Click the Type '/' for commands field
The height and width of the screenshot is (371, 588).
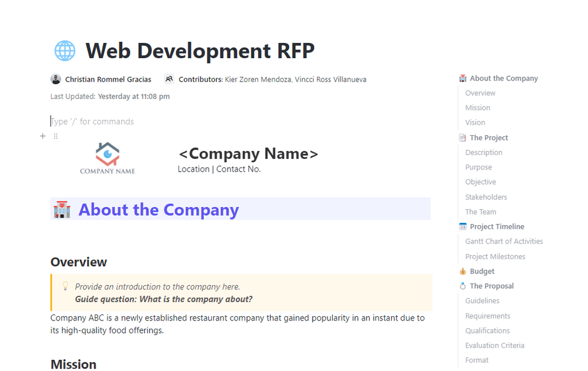point(92,121)
